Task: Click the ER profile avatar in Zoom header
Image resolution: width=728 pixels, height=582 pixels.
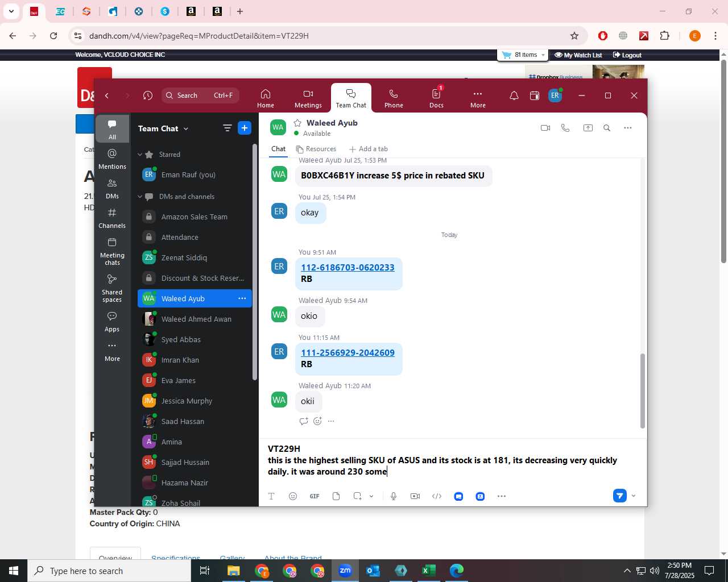Action: point(555,95)
